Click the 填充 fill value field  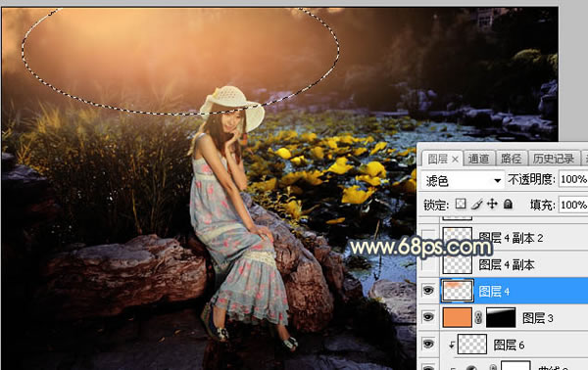(x=573, y=205)
